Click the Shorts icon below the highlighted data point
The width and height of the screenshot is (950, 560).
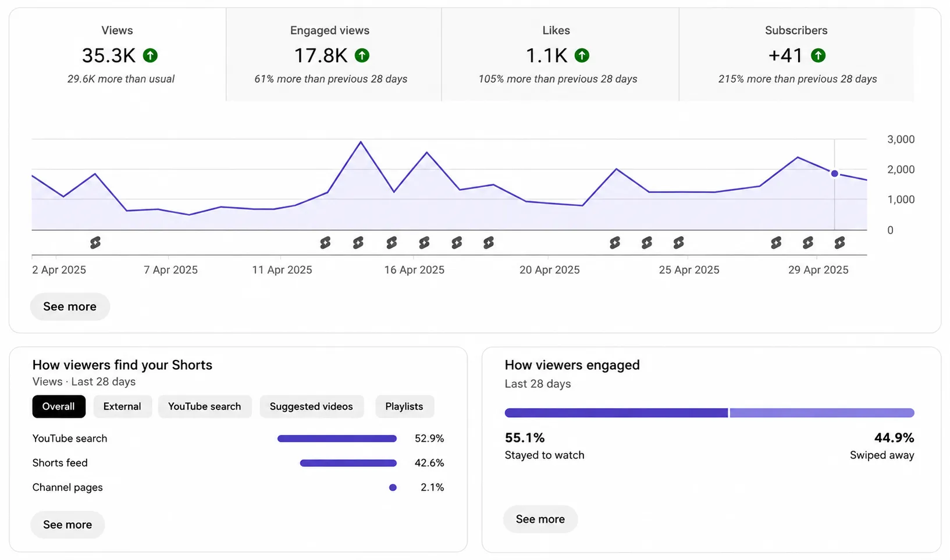coord(839,242)
